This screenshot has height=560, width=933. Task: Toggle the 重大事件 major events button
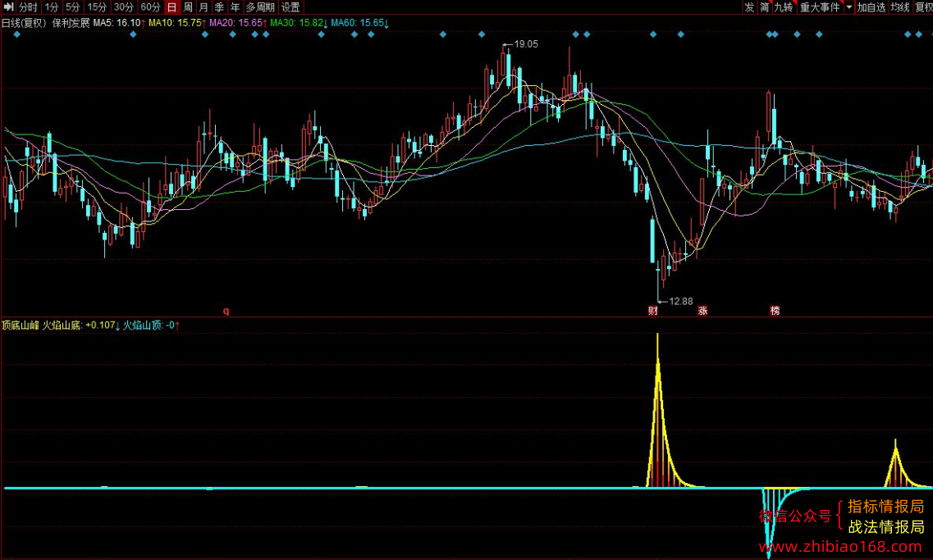click(820, 7)
